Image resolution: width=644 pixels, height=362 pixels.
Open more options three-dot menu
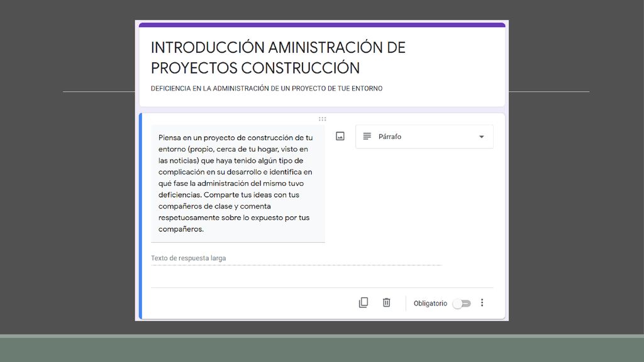482,303
